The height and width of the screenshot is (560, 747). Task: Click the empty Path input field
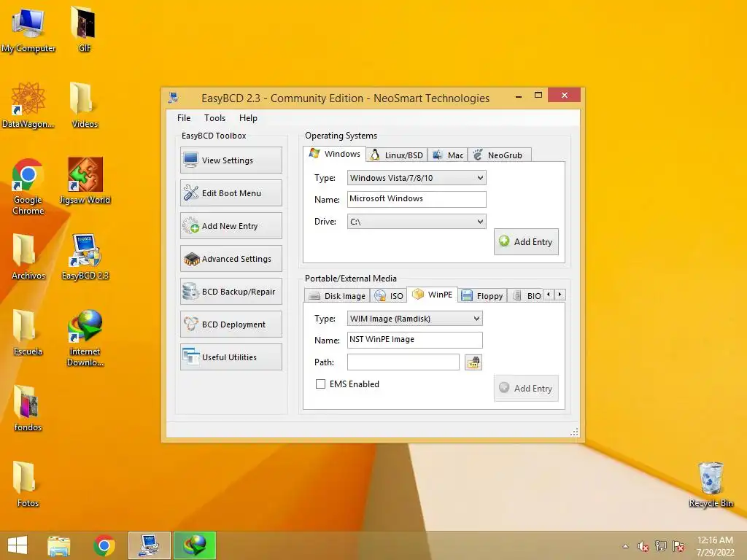click(403, 362)
